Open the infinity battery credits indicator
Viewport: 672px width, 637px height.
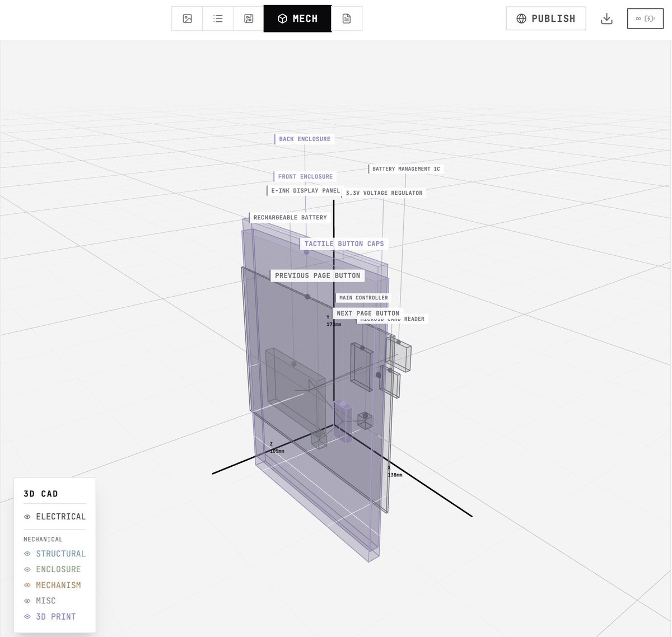tap(645, 18)
